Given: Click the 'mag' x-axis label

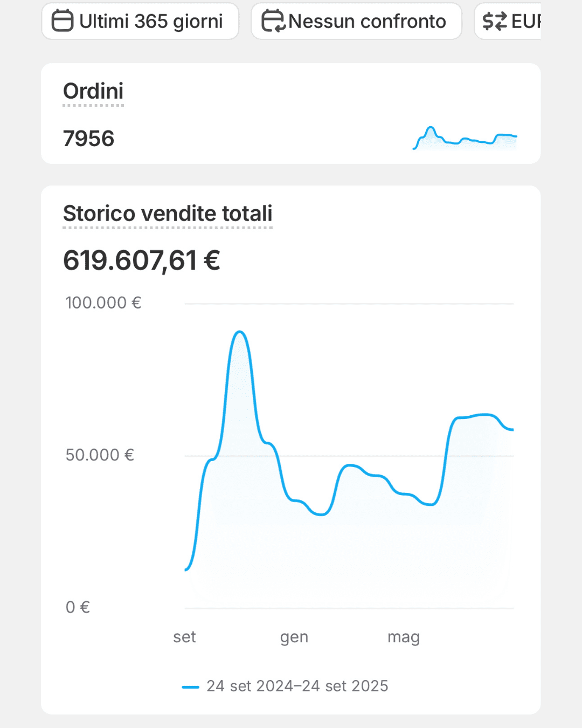Looking at the screenshot, I should [404, 637].
